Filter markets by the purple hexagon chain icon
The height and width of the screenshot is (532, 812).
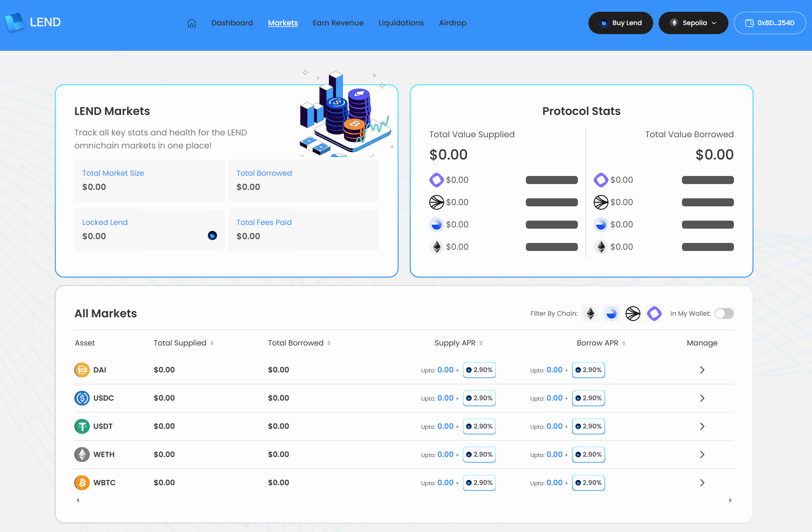[654, 313]
